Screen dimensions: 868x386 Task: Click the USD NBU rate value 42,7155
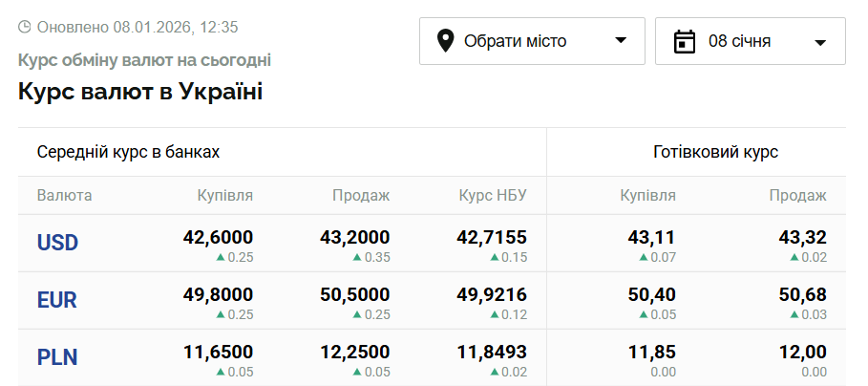(x=492, y=237)
